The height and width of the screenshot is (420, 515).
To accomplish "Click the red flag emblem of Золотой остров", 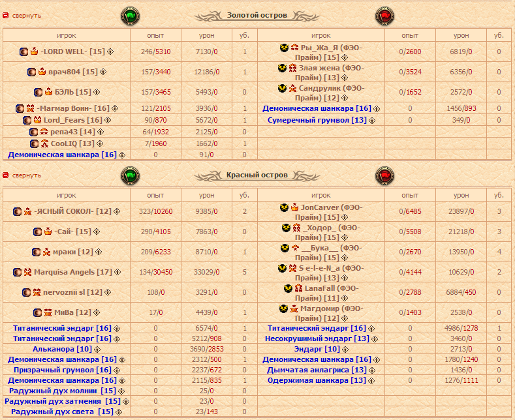I will pos(384,16).
